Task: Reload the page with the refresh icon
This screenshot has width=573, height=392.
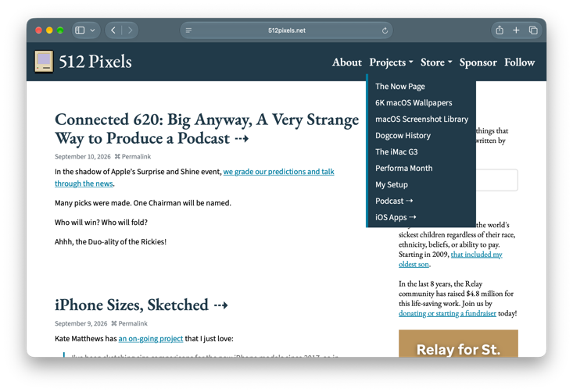Action: click(385, 30)
